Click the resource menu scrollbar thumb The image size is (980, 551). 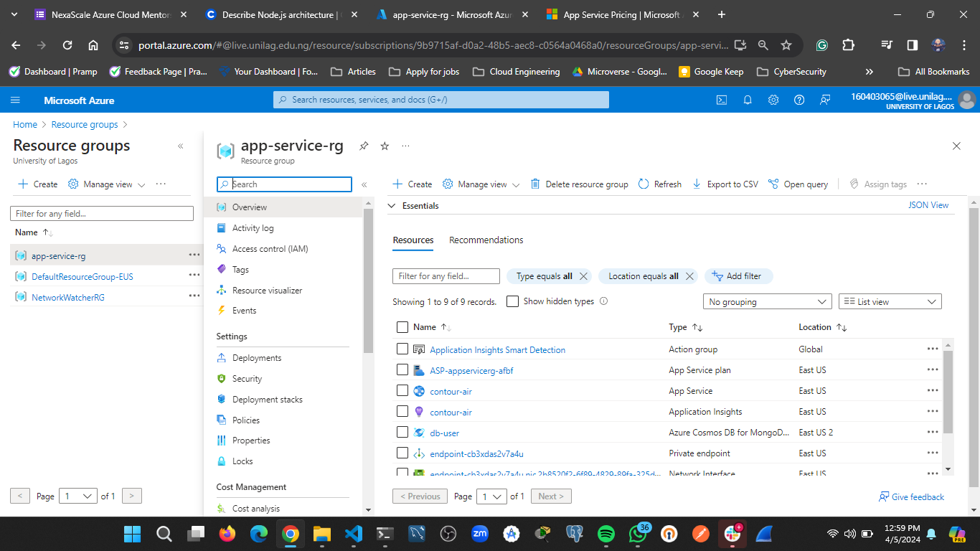368,281
